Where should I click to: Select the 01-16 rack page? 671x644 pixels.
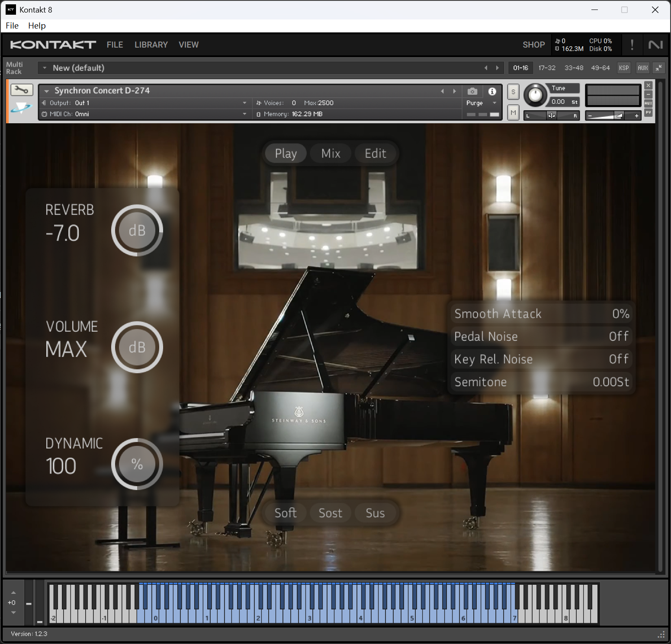tap(520, 68)
